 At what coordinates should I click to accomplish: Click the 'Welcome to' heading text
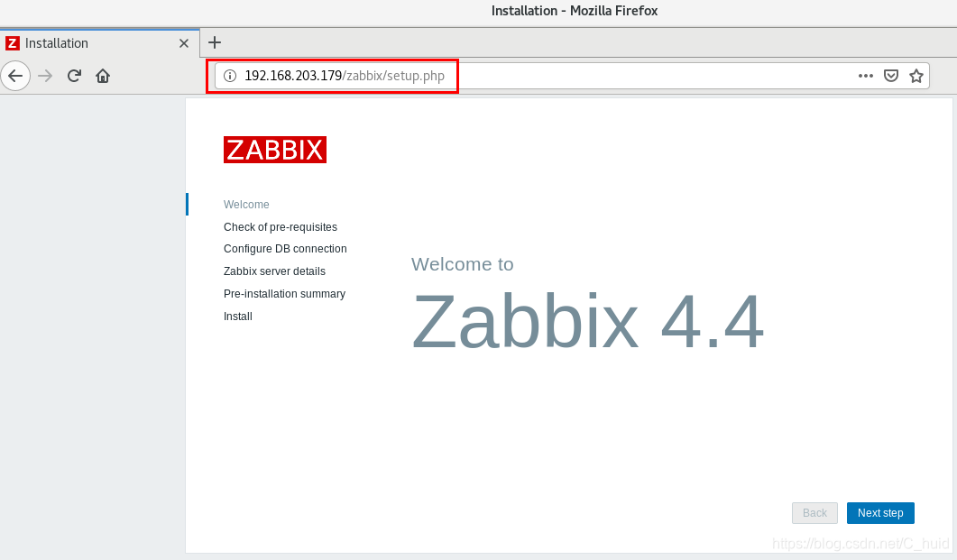(x=462, y=264)
